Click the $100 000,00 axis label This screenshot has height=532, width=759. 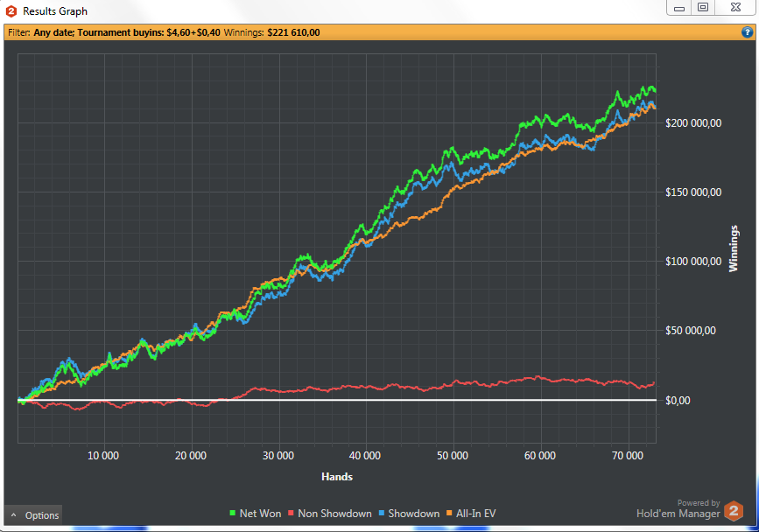tap(693, 261)
